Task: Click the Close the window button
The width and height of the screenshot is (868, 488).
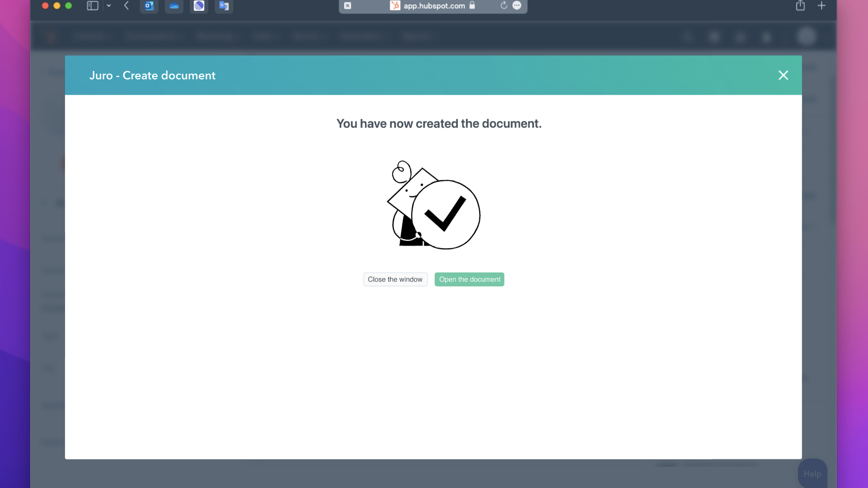Action: click(395, 279)
